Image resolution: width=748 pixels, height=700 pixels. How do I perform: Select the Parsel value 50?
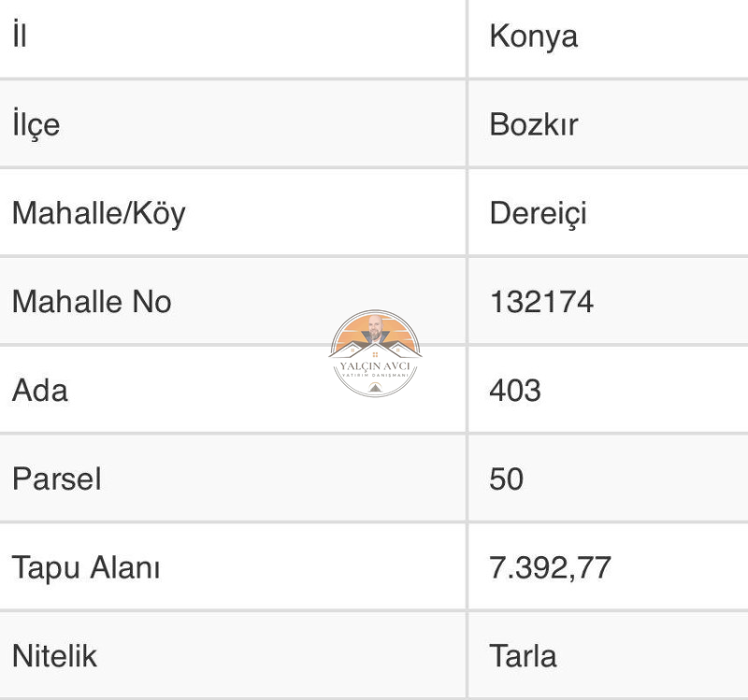tap(506, 479)
